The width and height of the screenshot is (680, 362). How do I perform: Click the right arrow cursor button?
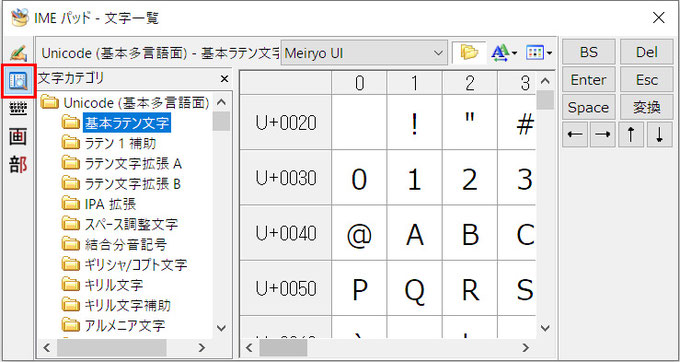coord(602,135)
